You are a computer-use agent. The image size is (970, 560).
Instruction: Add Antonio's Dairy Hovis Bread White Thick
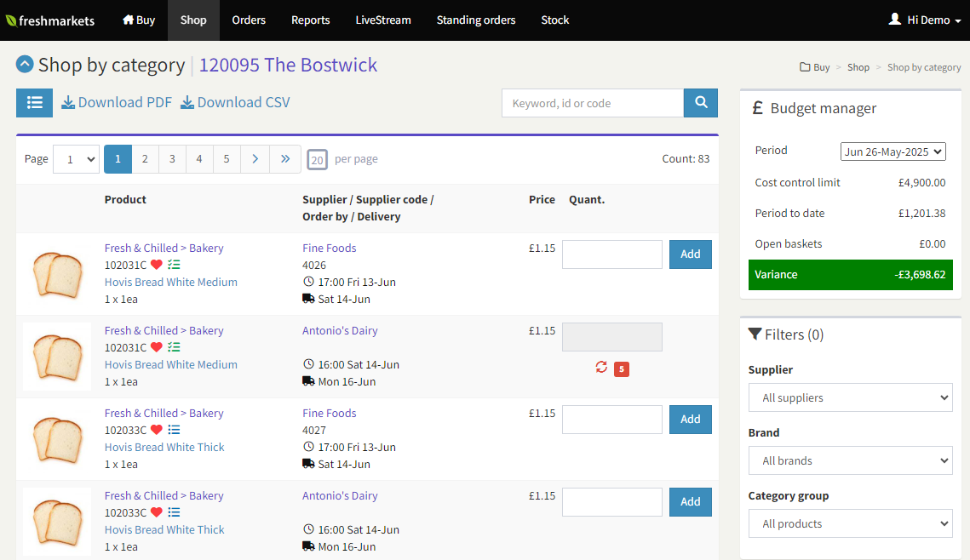(x=691, y=502)
